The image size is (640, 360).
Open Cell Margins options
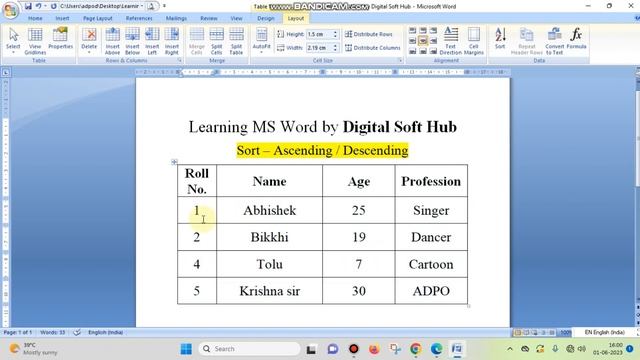(x=473, y=41)
